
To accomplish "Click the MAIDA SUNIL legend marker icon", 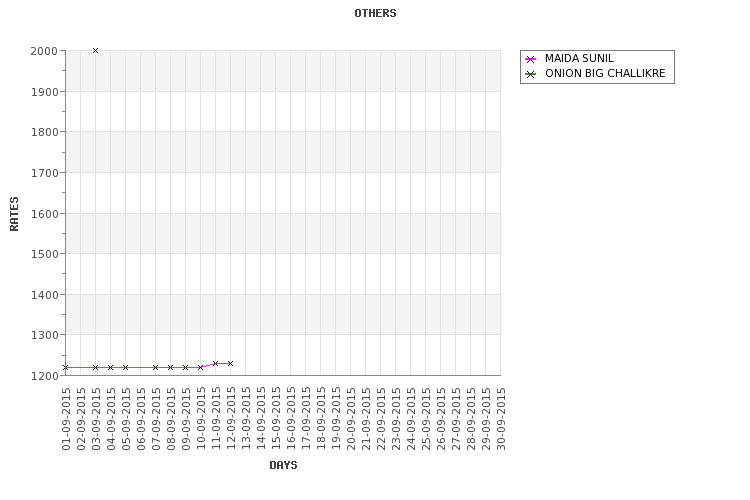I will 531,59.
